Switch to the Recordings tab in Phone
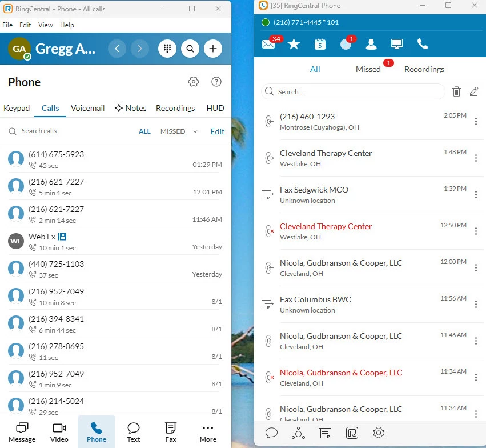This screenshot has height=448, width=486. click(175, 108)
